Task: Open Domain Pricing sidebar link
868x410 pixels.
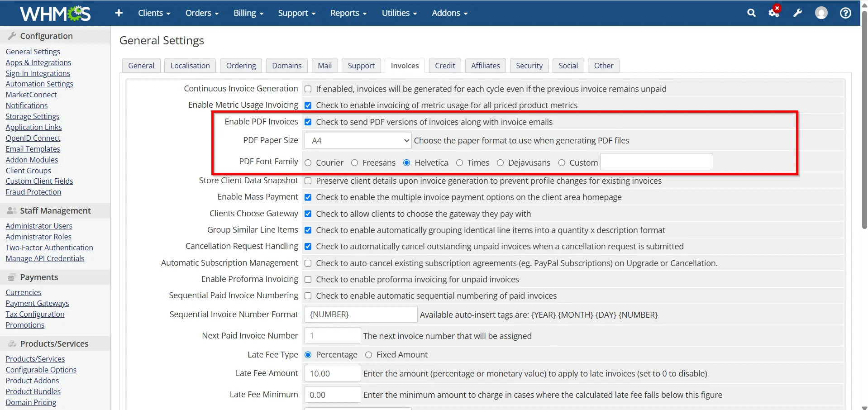Action: pyautogui.click(x=31, y=402)
